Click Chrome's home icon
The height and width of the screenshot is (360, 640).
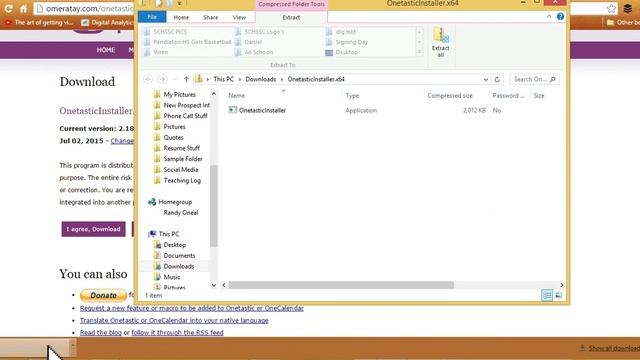coord(23,9)
